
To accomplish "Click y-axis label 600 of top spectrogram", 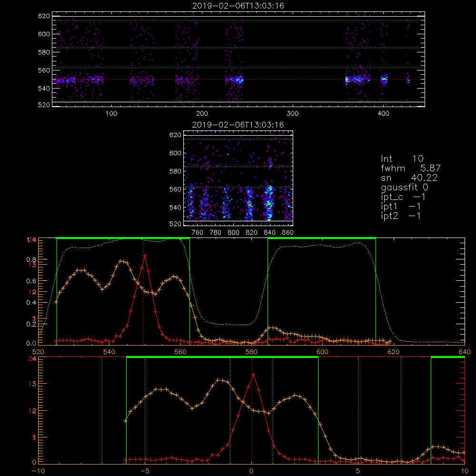I will click(44, 34).
